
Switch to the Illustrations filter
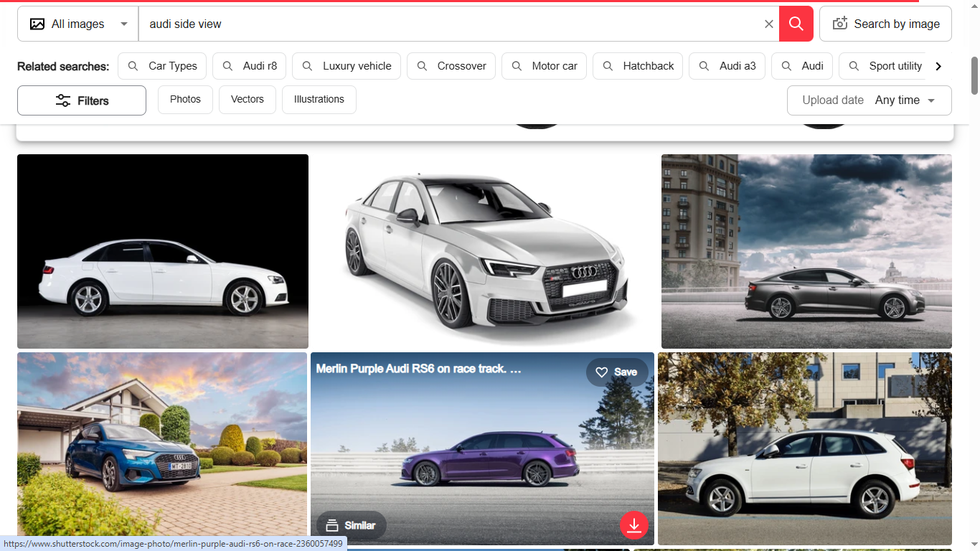[319, 100]
